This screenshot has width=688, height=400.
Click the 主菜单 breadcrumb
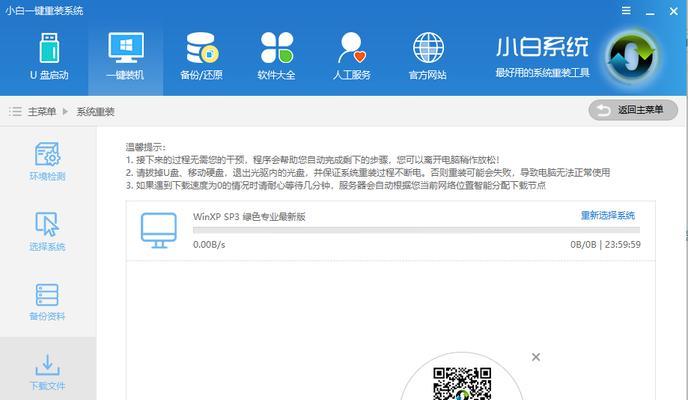click(42, 111)
